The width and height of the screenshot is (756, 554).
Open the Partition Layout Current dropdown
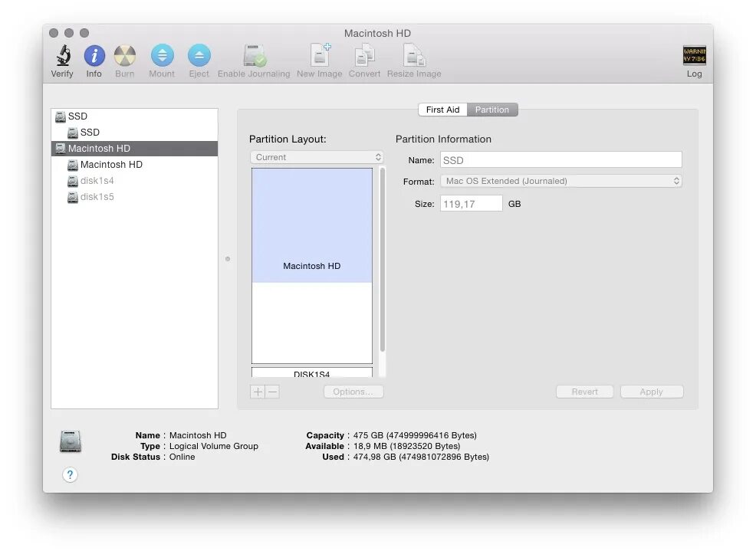[317, 157]
